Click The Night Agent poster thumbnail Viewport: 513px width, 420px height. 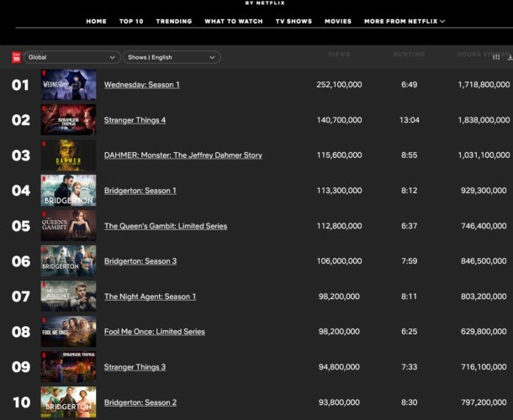click(68, 297)
